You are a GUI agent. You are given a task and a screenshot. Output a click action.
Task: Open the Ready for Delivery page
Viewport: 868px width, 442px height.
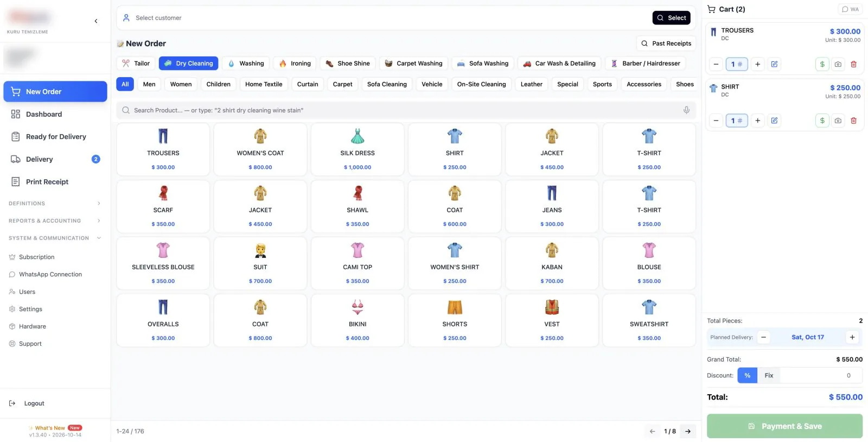(55, 137)
